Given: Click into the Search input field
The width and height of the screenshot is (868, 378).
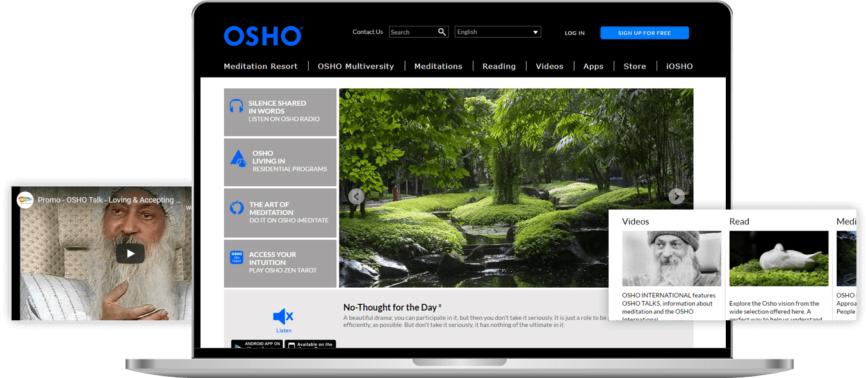Looking at the screenshot, I should tap(413, 32).
